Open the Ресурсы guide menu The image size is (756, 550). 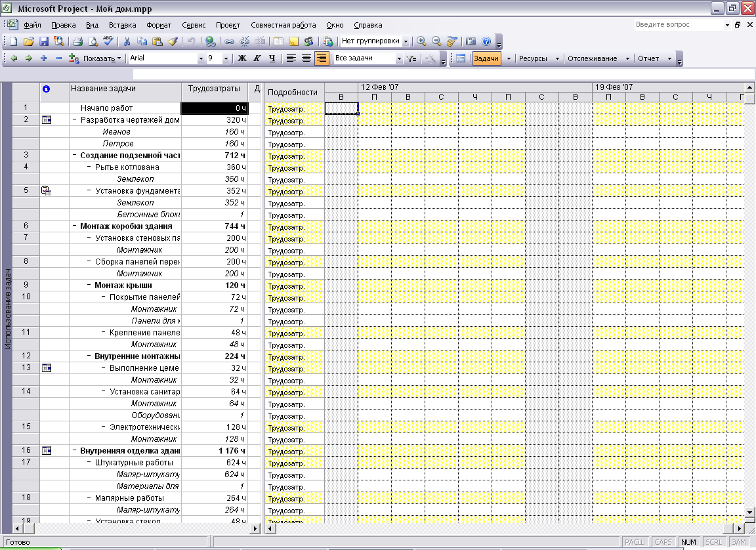click(x=538, y=58)
